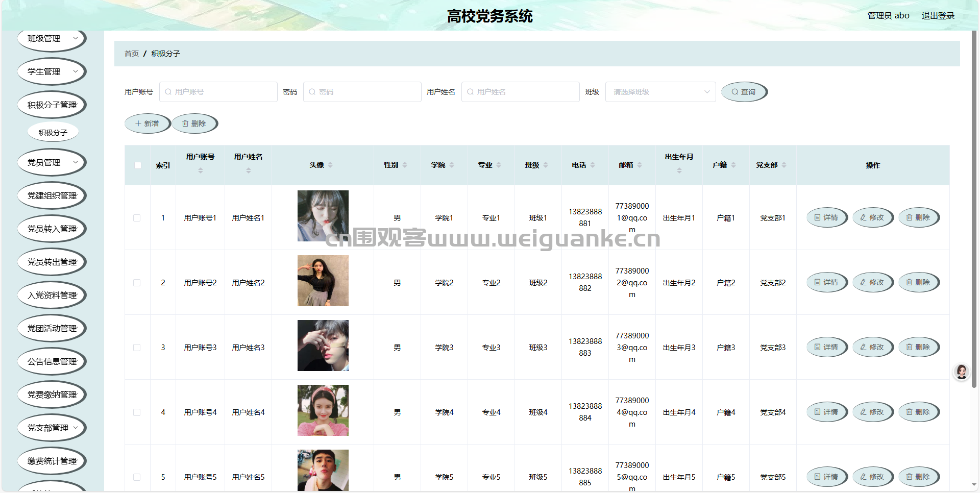Click the page vertical scrollbar

[x=974, y=209]
